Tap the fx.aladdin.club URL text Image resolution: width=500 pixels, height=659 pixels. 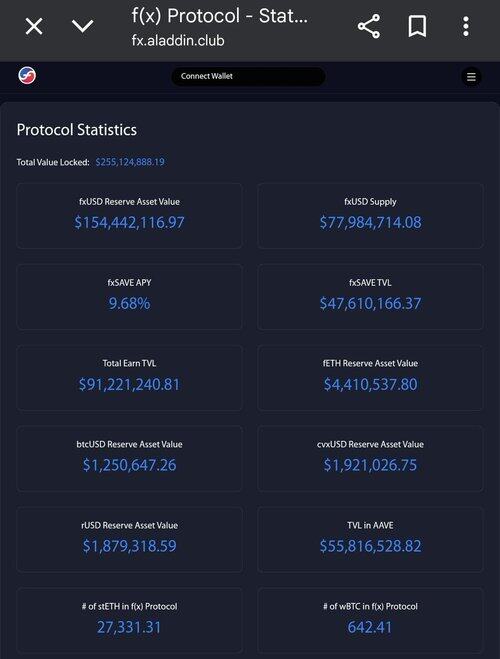(x=178, y=41)
